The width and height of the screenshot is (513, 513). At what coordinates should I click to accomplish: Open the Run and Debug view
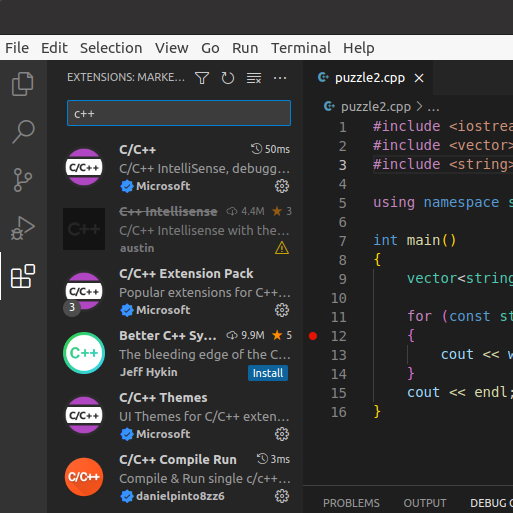[23, 228]
